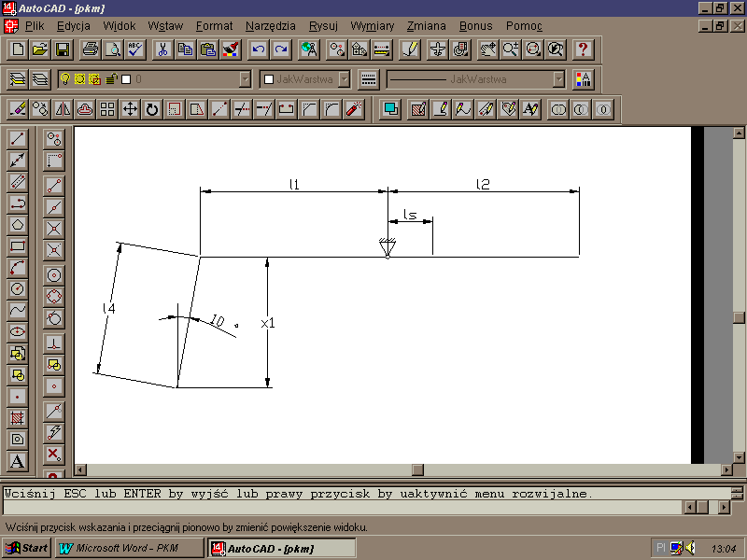The height and width of the screenshot is (560, 747).
Task: Pick the Arc drawing tool
Action: (18, 267)
